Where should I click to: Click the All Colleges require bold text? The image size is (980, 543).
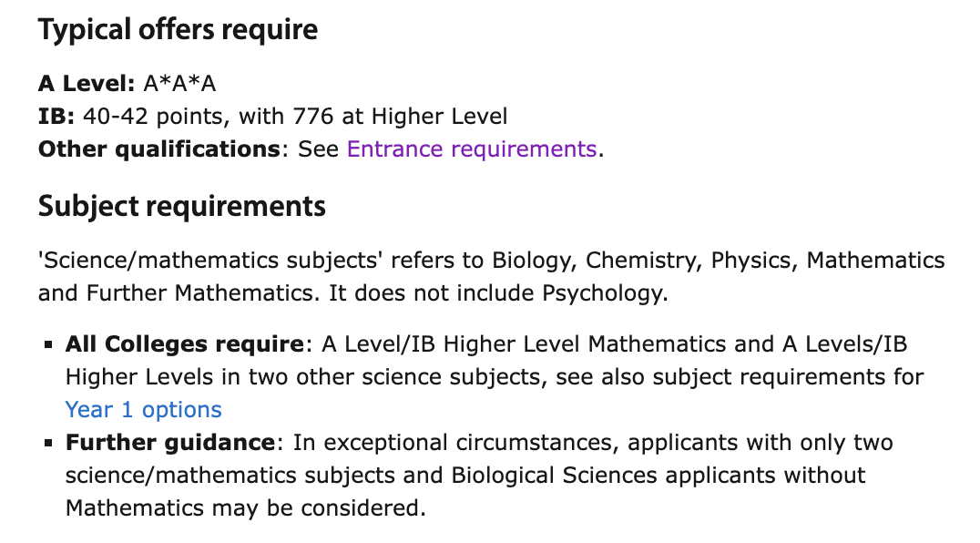(185, 343)
